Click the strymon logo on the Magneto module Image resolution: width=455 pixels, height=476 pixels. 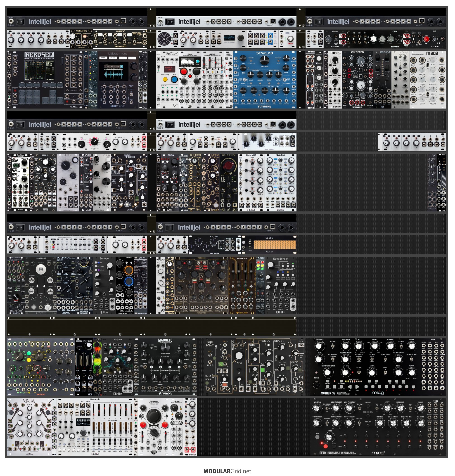click(x=165, y=393)
